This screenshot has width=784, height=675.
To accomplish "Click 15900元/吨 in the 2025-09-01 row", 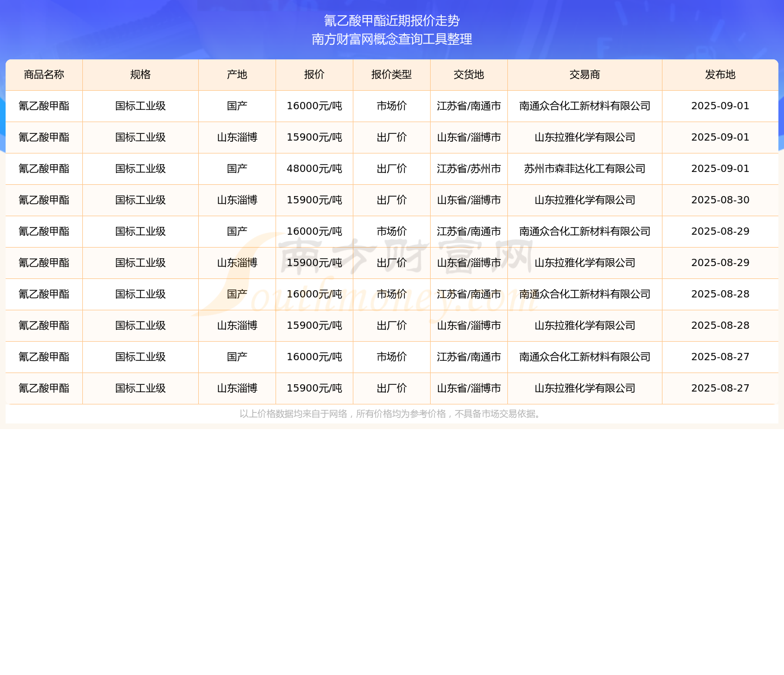I will (x=315, y=137).
